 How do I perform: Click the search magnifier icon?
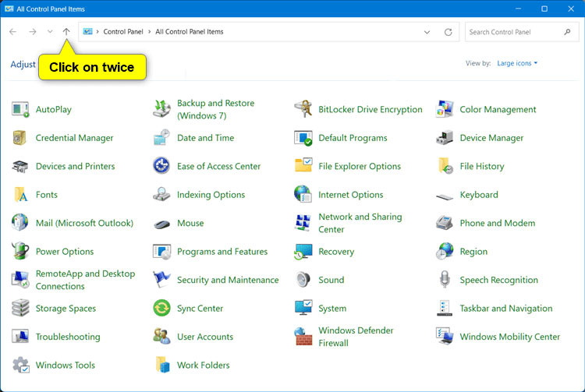click(567, 32)
